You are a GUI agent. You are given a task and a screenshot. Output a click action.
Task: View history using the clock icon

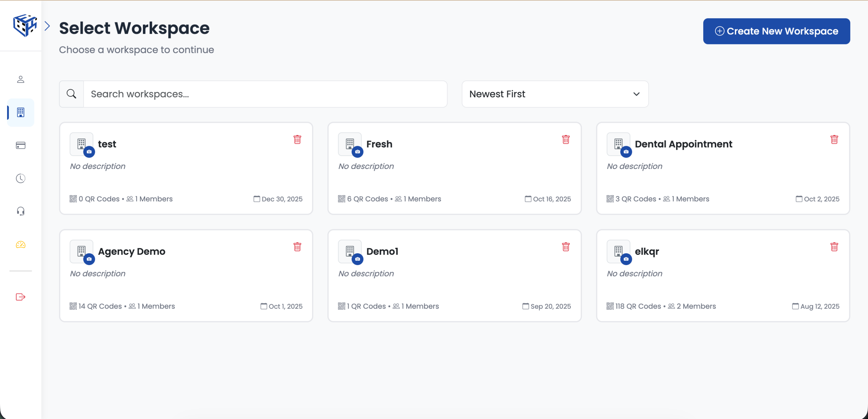click(x=20, y=178)
